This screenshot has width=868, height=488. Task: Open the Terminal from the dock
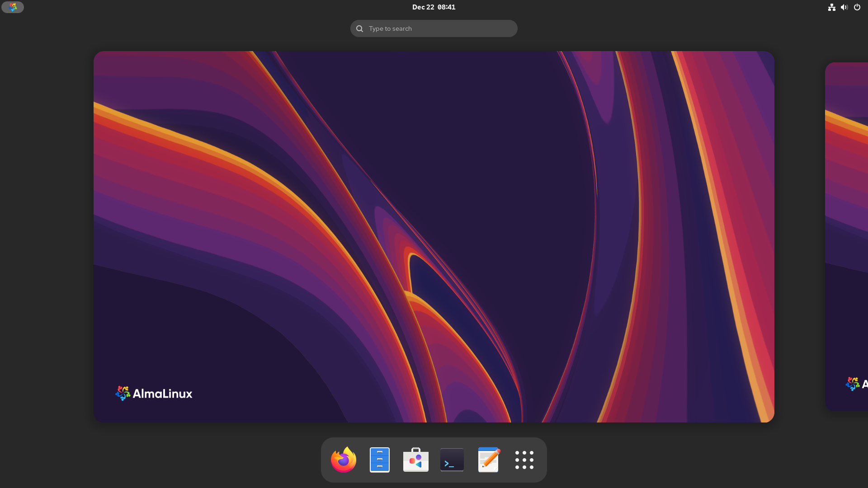[452, 460]
